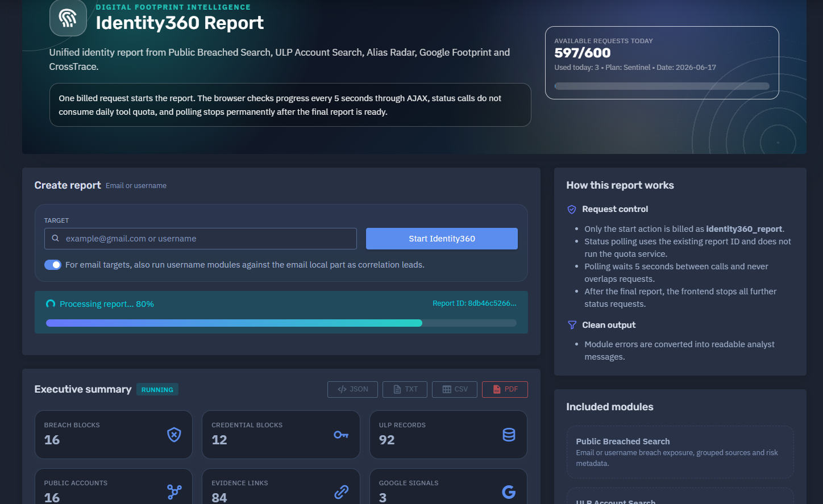The height and width of the screenshot is (504, 823).
Task: Click the spinning loader icon beside Processing report
Action: (x=51, y=304)
